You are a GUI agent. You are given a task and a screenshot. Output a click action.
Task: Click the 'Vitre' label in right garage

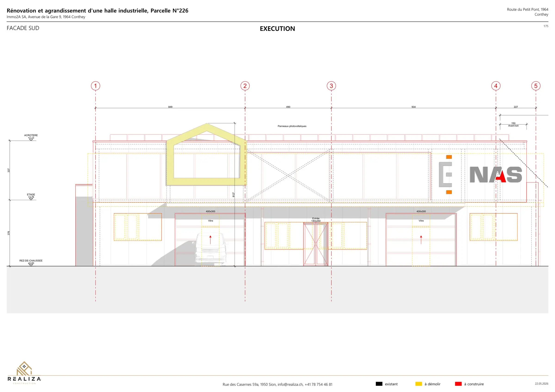421,221
